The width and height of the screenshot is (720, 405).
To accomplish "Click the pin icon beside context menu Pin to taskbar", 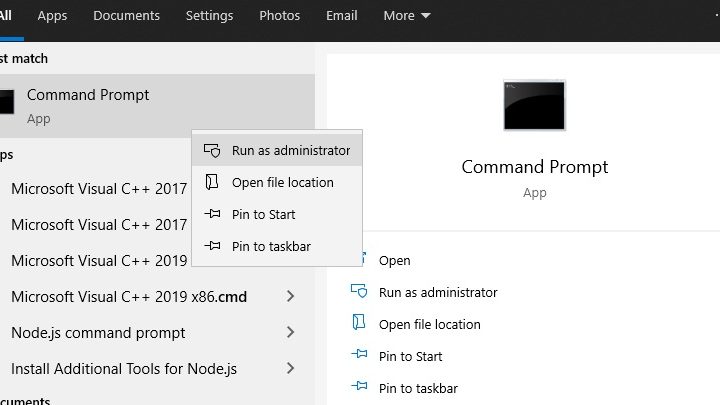I will point(212,246).
